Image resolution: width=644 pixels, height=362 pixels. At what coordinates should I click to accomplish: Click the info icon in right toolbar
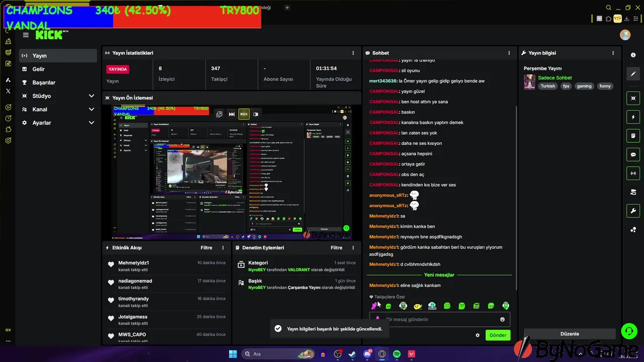click(633, 55)
